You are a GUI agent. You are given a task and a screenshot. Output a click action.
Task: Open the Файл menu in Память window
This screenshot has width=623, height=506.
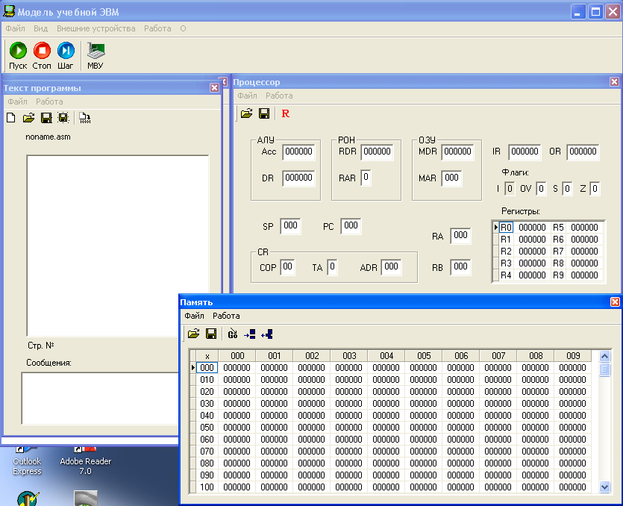[193, 316]
